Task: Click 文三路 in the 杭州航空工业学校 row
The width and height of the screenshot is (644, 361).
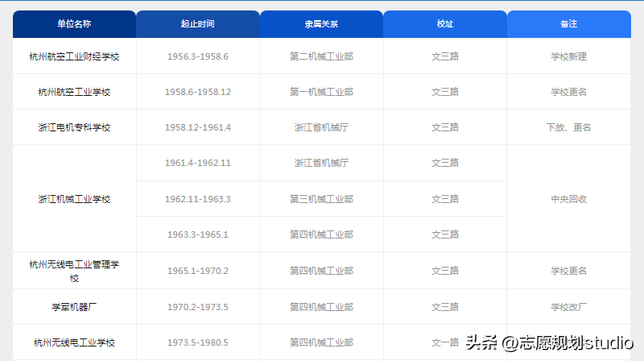Action: 445,92
